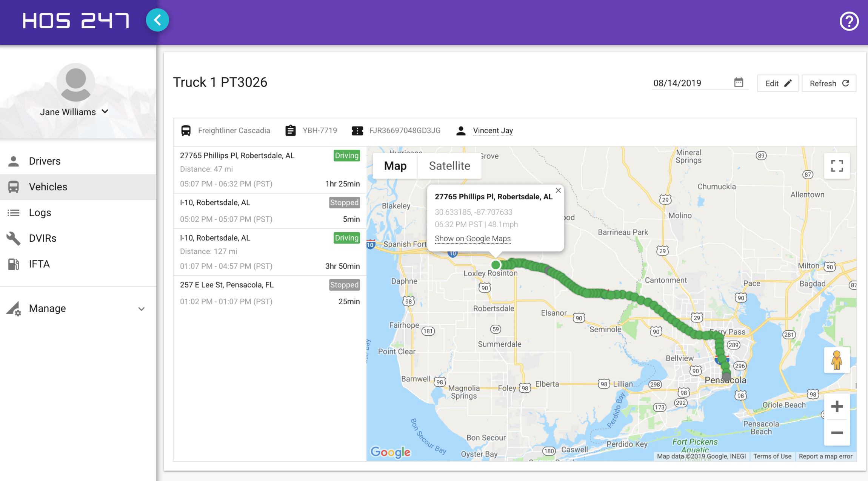Click the Edit pencil icon
Viewport: 868px width, 481px height.
[x=788, y=83]
